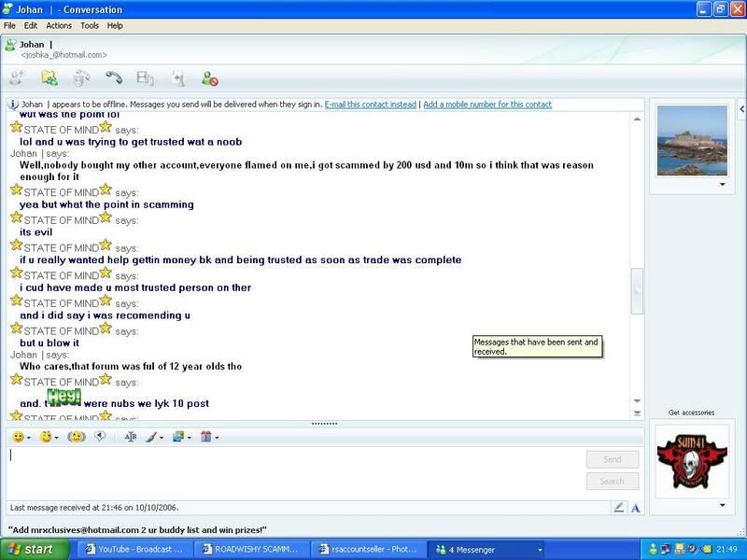Screen dimensions: 747x560
Task: Send a nudge using the nudge icon
Action: coord(77,437)
